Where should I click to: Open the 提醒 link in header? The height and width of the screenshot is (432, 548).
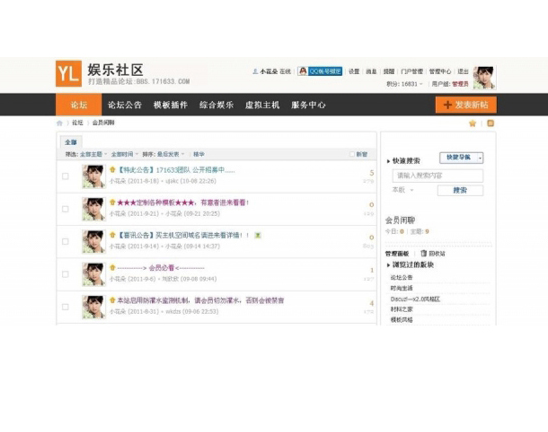coord(389,72)
